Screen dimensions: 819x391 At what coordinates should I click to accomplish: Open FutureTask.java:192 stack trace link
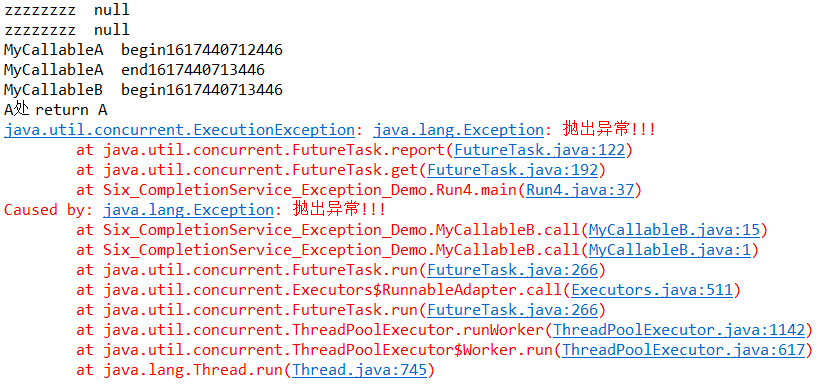tap(512, 170)
